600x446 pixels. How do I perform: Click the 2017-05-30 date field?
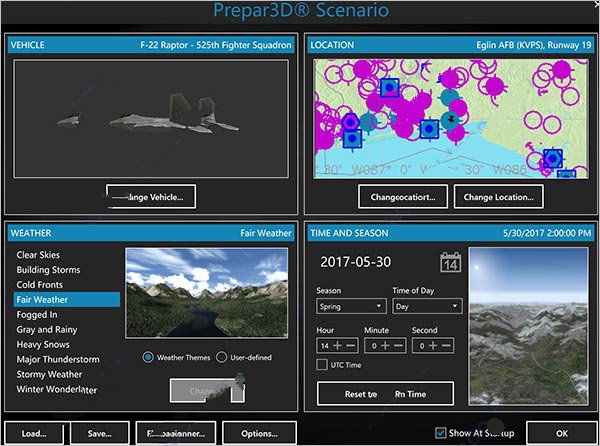pyautogui.click(x=355, y=262)
